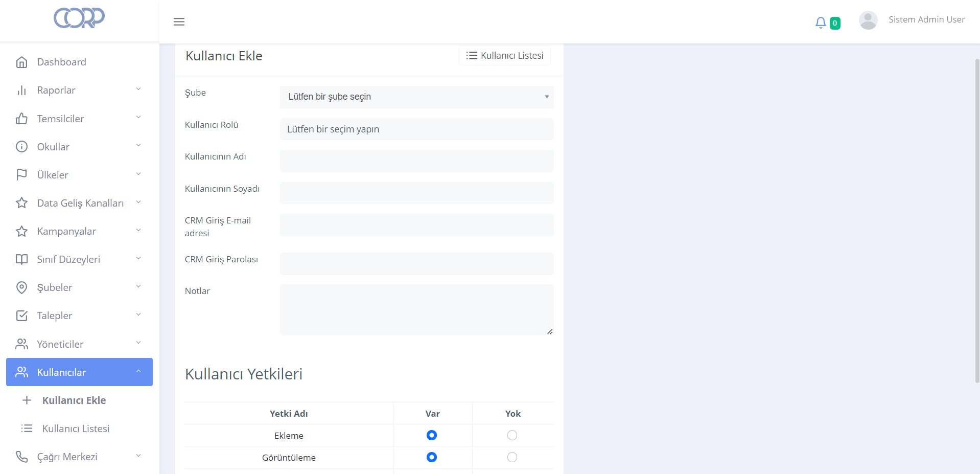Open the notifications bell icon
The height and width of the screenshot is (474, 980).
821,22
